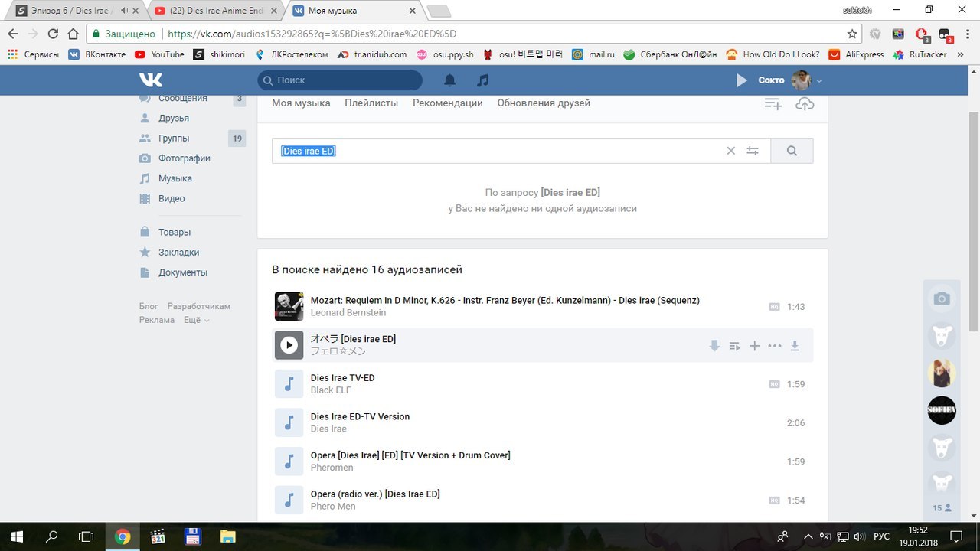
Task: Click the create playlist icon
Action: pos(773,103)
